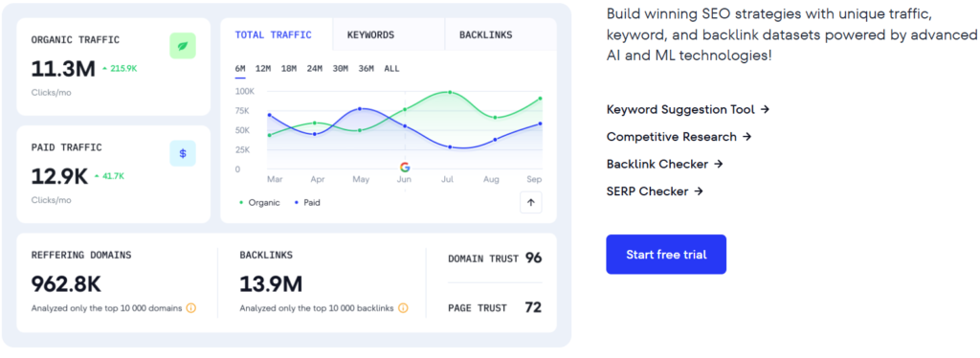Click info icon beside Referring Domains note
The image size is (980, 358).
click(x=191, y=308)
